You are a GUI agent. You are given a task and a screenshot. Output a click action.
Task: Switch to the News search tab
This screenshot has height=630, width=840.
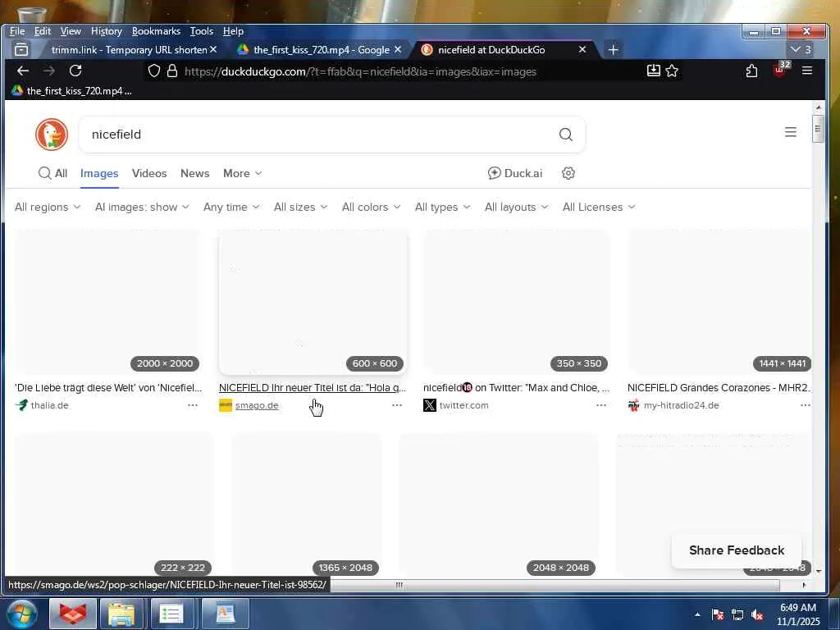(195, 173)
